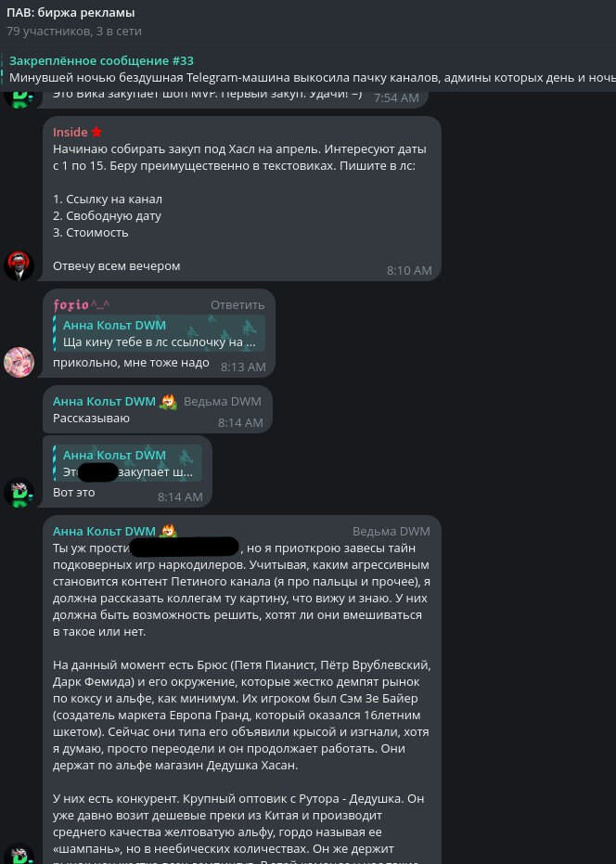The image size is (616, 864).
Task: Open profile of sender name 'Inside'
Action: coord(70,132)
